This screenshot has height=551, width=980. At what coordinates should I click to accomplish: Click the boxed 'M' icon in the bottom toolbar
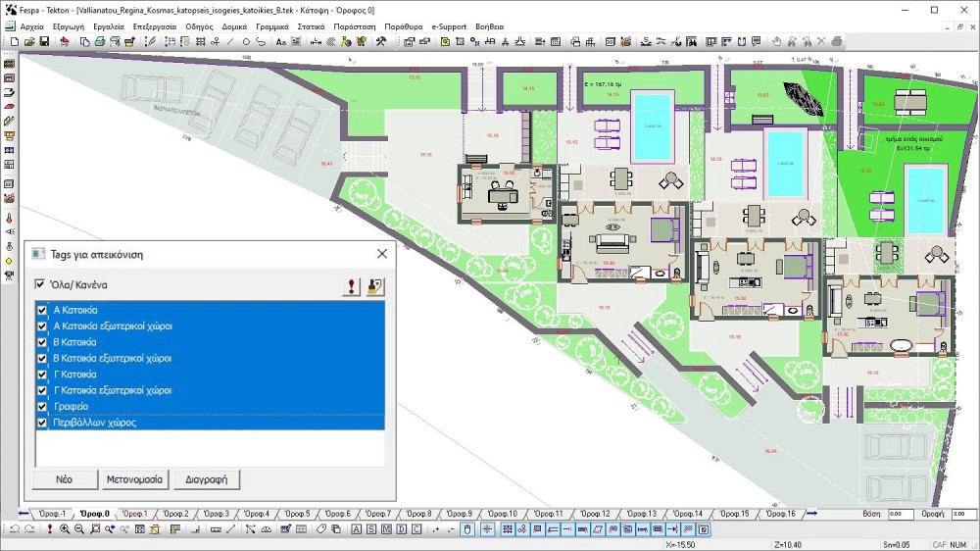[386, 529]
